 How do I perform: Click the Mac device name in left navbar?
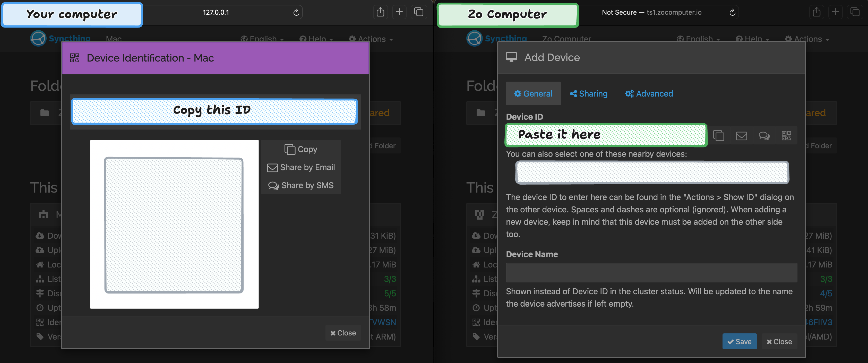coord(114,39)
